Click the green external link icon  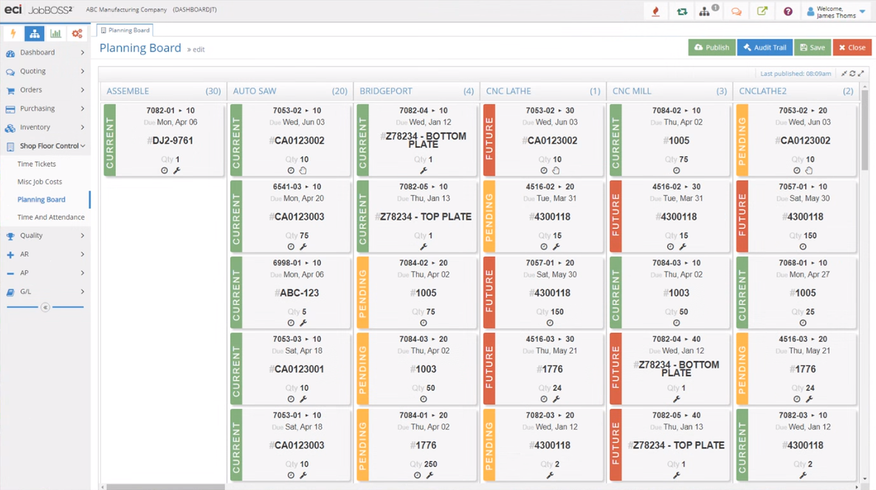762,12
